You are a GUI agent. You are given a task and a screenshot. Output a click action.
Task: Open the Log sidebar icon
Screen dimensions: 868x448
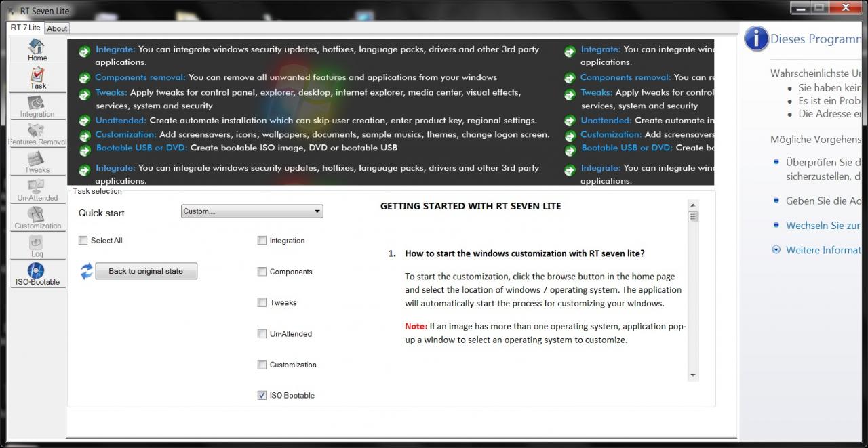click(37, 246)
